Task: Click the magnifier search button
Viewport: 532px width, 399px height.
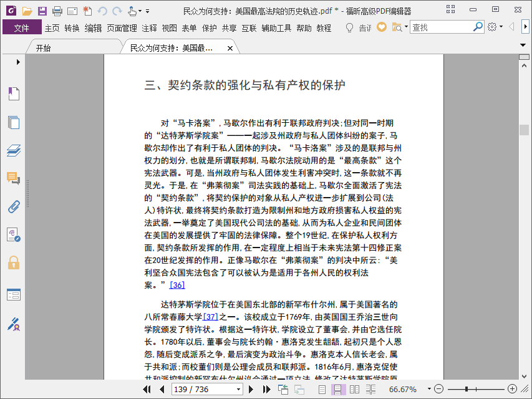Action: coord(478,27)
